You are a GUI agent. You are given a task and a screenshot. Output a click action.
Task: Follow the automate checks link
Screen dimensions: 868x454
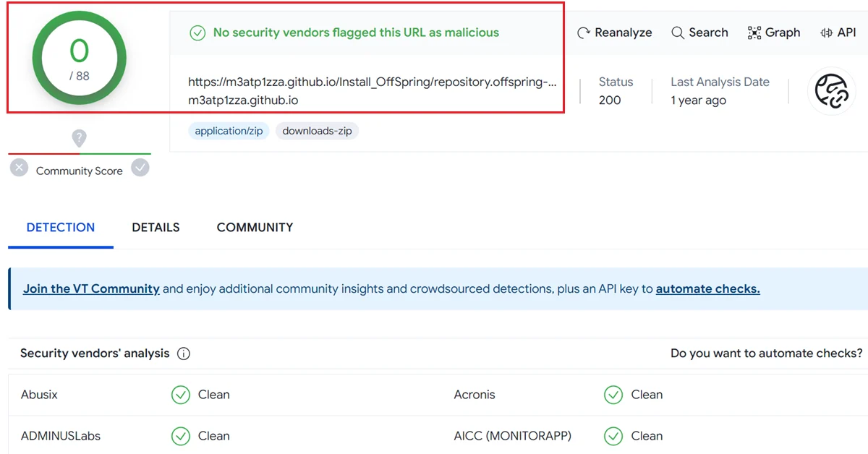[x=708, y=288]
